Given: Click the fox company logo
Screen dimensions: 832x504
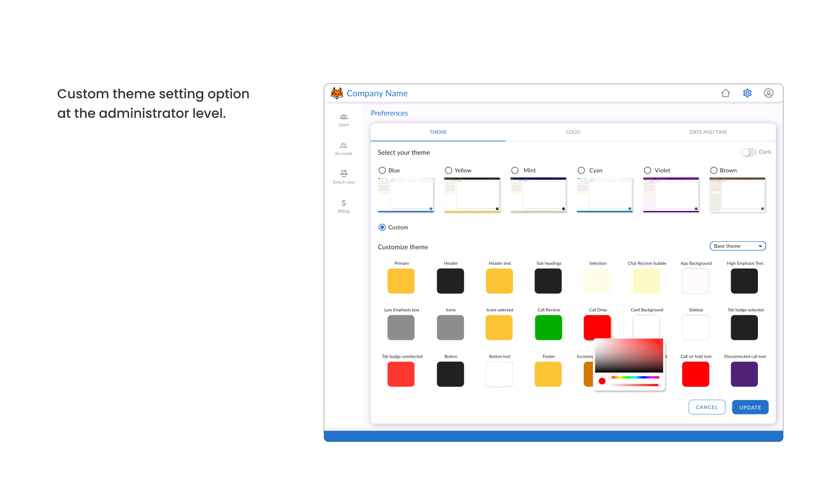Looking at the screenshot, I should (337, 93).
